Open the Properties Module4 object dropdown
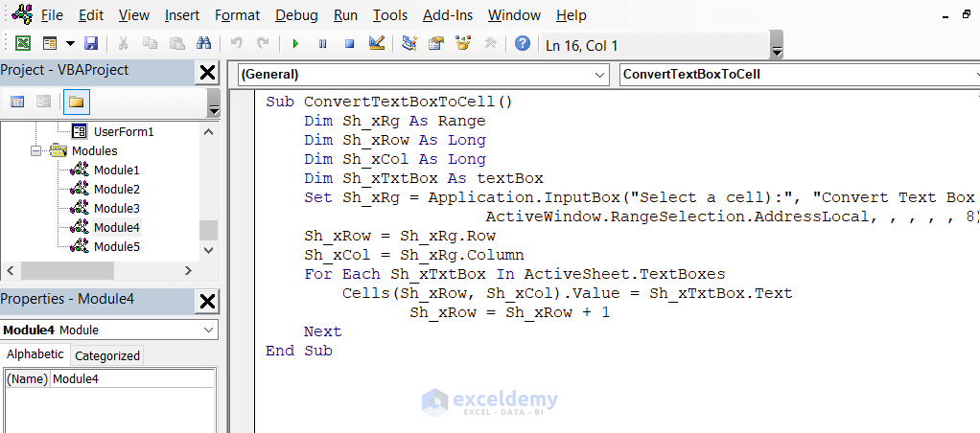 point(209,330)
